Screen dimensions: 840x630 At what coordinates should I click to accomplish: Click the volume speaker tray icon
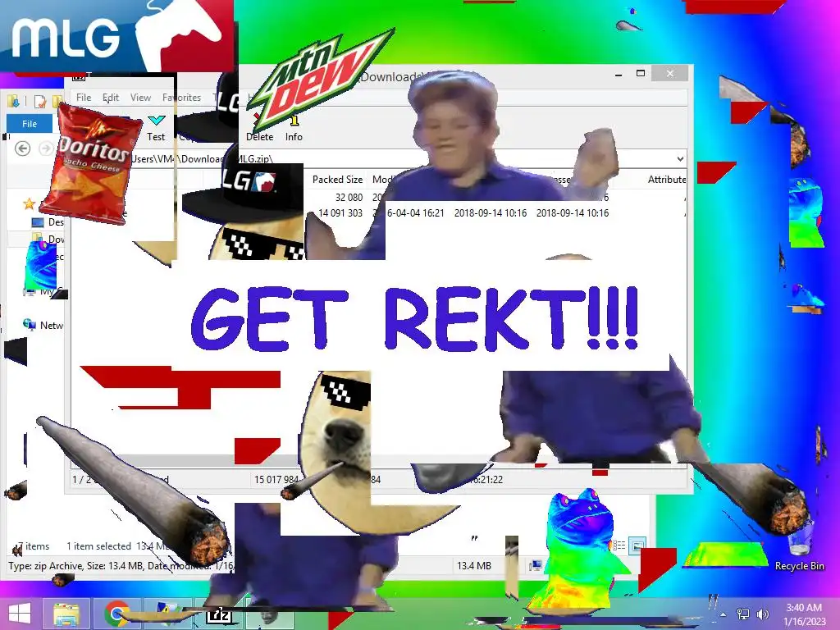pos(762,614)
